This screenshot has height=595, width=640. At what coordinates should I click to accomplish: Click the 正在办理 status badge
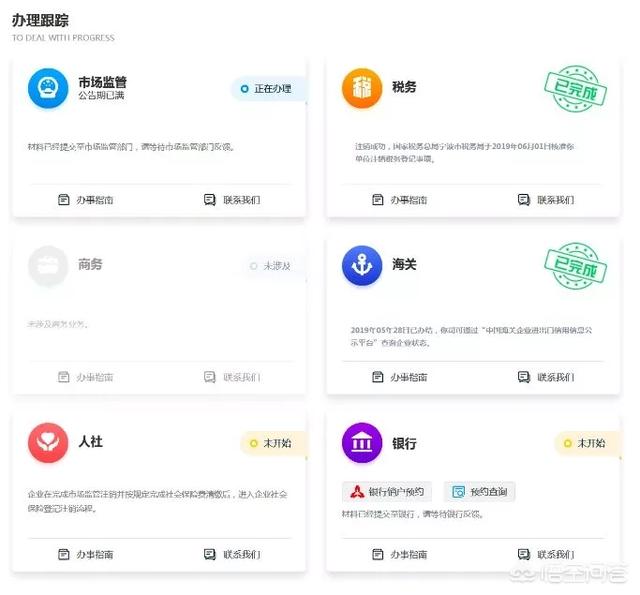coord(268,89)
